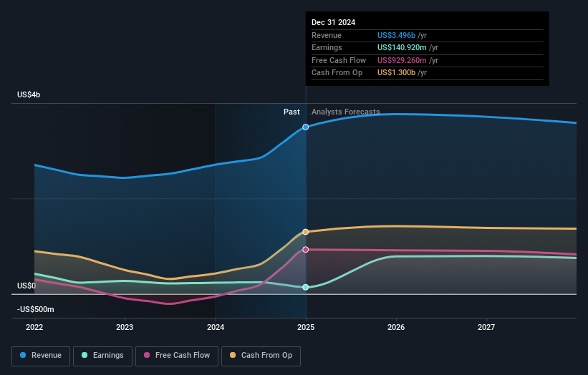
Task: Click the Free Cash Flow label in tooltip
Action: pos(339,60)
